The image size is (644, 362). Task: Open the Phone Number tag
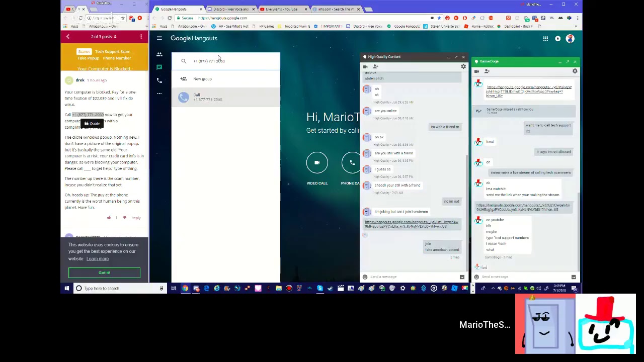(x=117, y=58)
